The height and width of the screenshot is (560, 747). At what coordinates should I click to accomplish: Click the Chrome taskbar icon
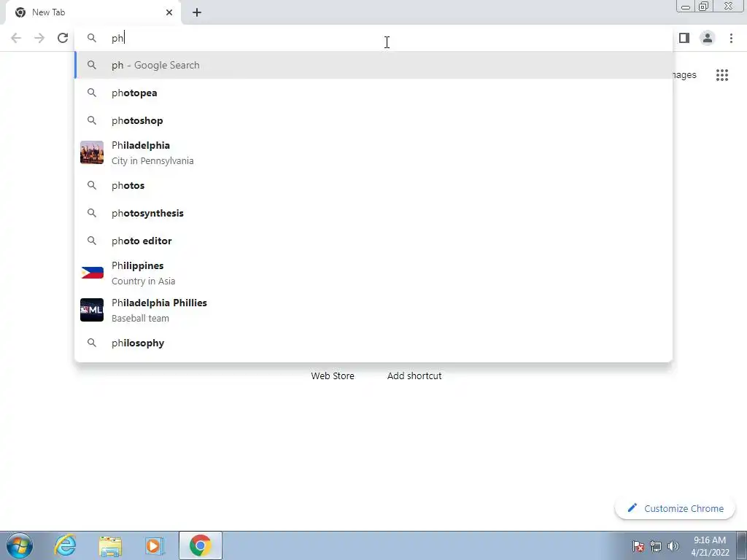pyautogui.click(x=201, y=545)
